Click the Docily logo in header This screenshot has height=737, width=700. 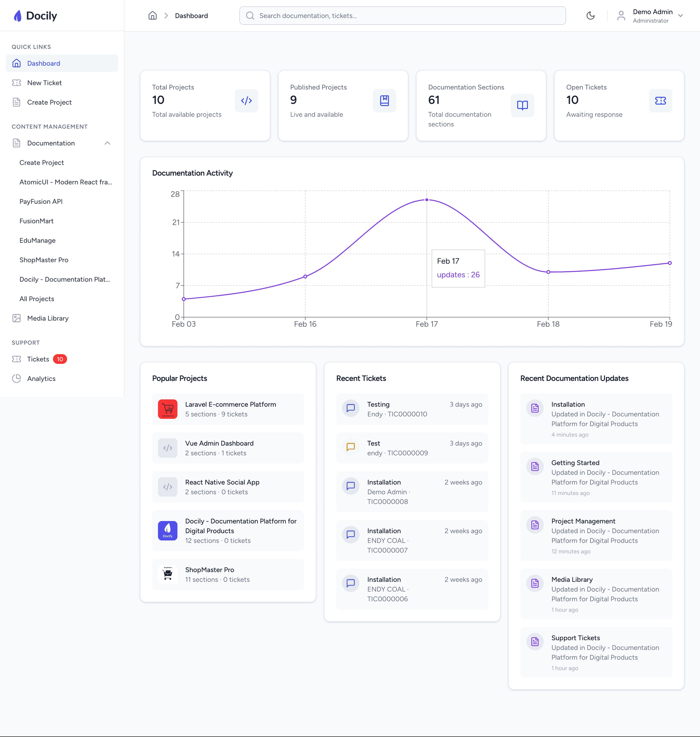[35, 16]
